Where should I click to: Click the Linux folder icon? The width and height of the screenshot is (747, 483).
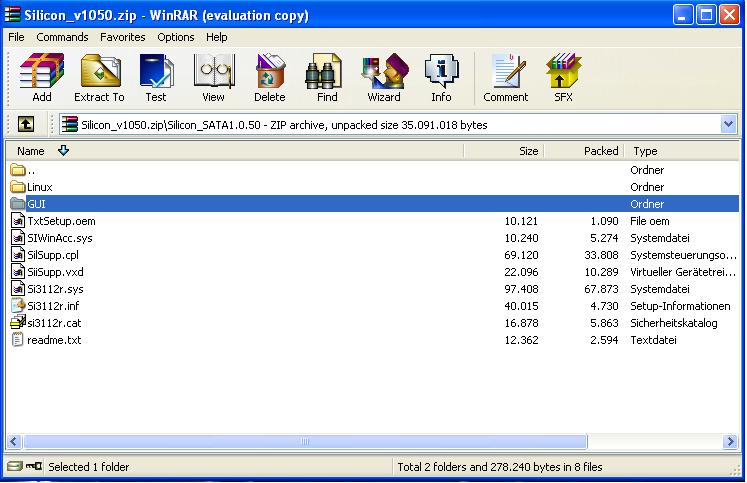click(x=18, y=187)
